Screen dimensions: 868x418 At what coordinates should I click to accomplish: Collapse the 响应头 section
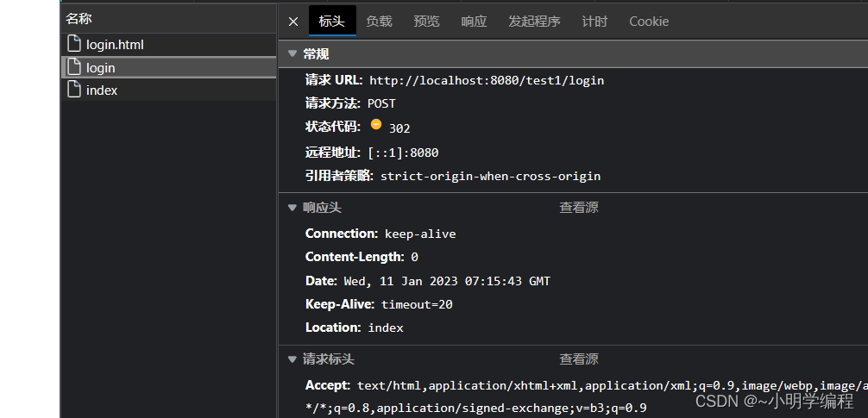pyautogui.click(x=292, y=208)
